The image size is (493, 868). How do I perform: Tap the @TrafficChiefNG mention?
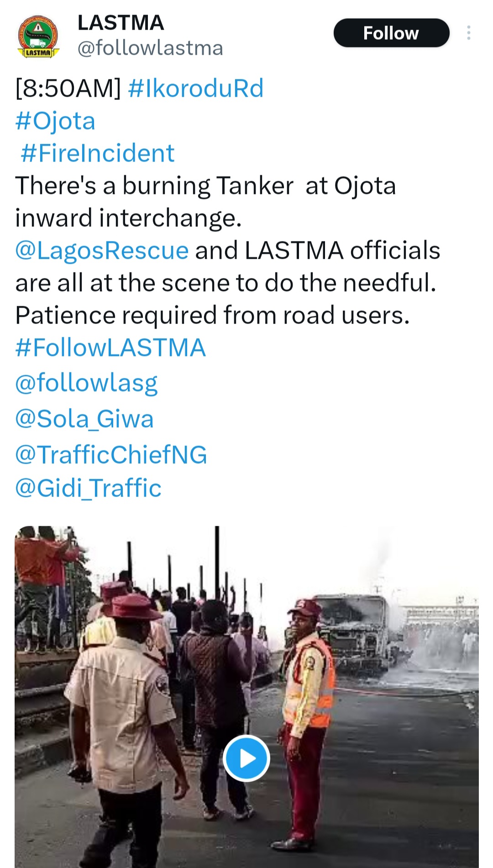(x=111, y=455)
